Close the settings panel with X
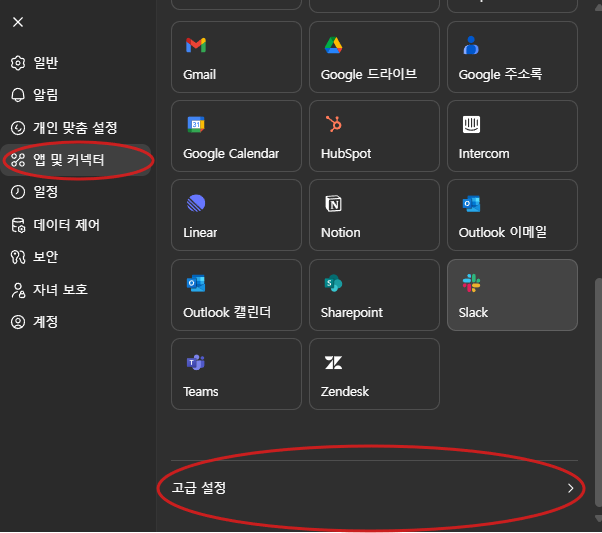602x533 pixels. point(18,22)
